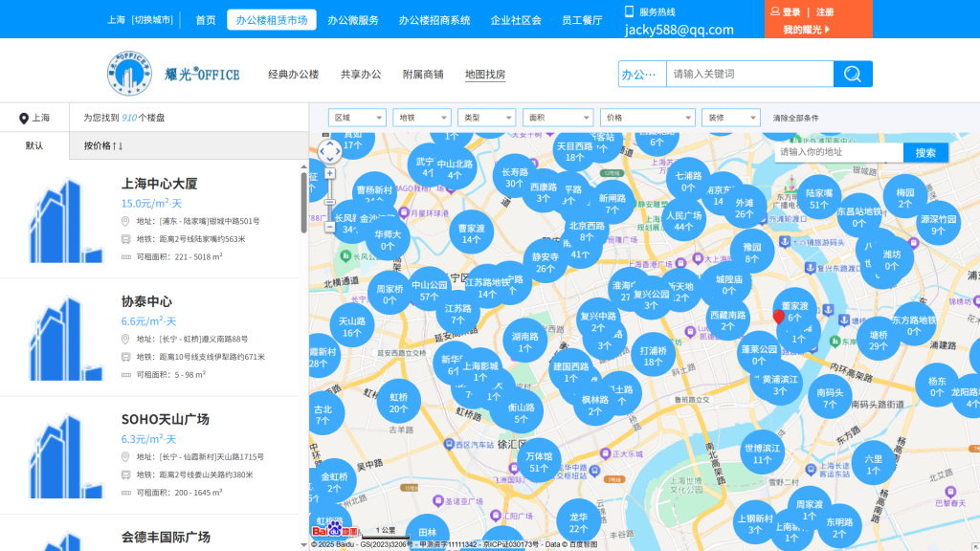Click the 南码头 7个 cluster bubble
The image size is (980, 551).
click(830, 398)
